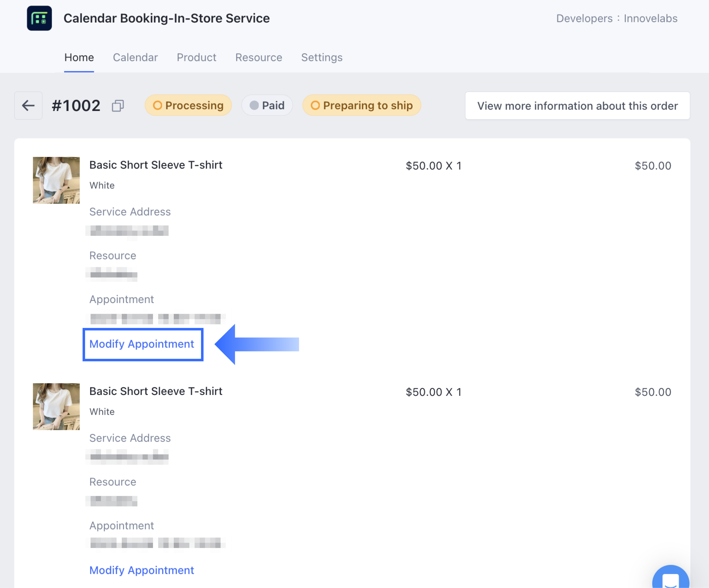
Task: Open the Resource tab
Action: coord(259,57)
